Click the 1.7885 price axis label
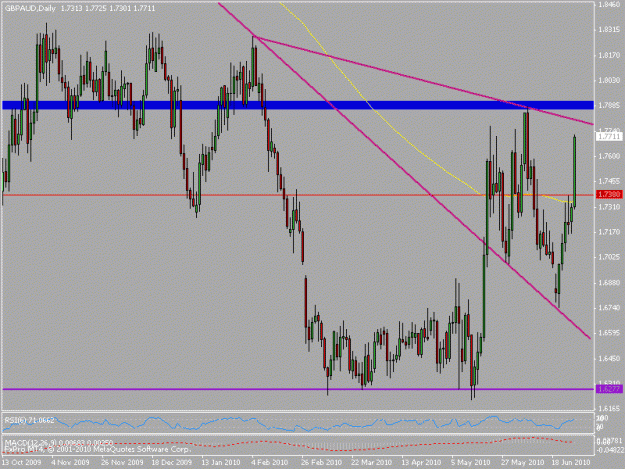625x469 pixels. click(x=609, y=106)
